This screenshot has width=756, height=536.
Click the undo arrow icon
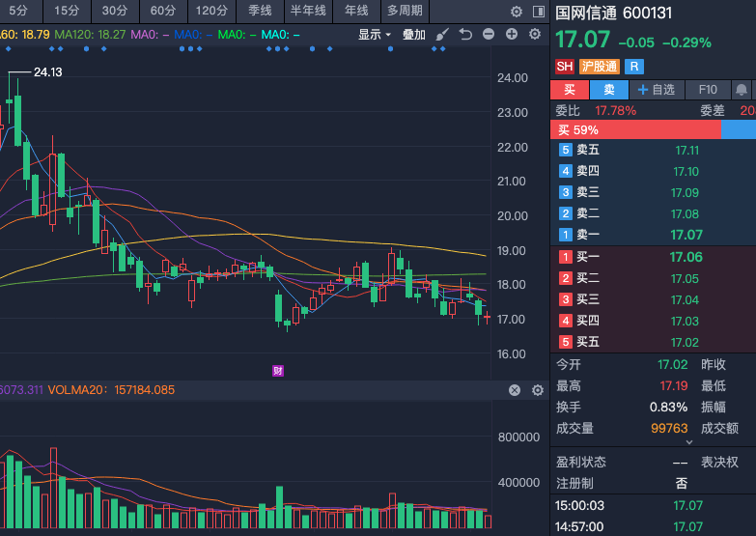point(465,34)
